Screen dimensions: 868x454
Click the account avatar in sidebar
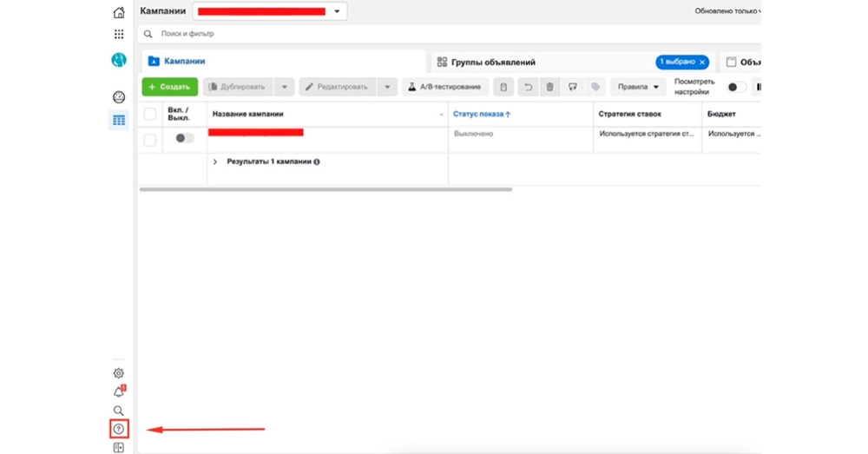click(118, 60)
